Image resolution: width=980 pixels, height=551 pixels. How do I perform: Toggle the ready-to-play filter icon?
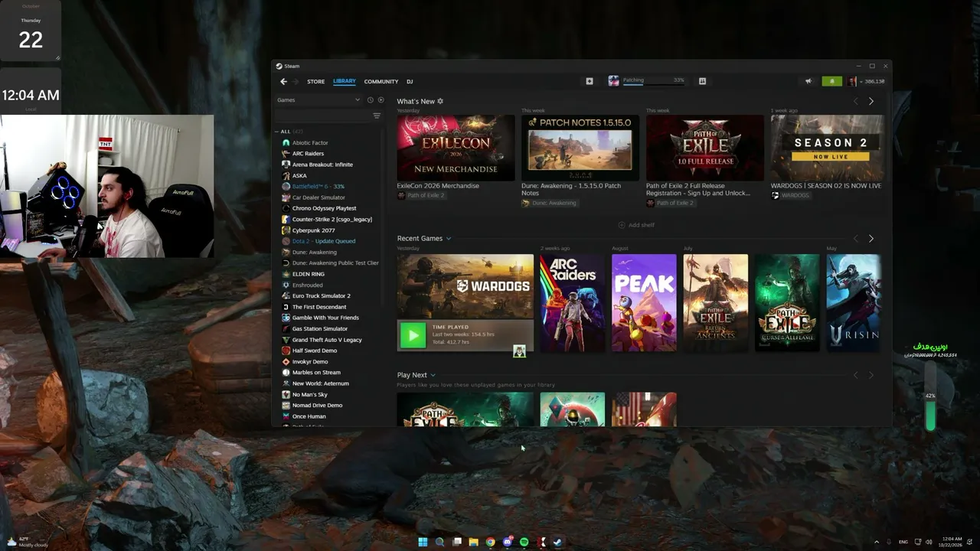tap(381, 100)
